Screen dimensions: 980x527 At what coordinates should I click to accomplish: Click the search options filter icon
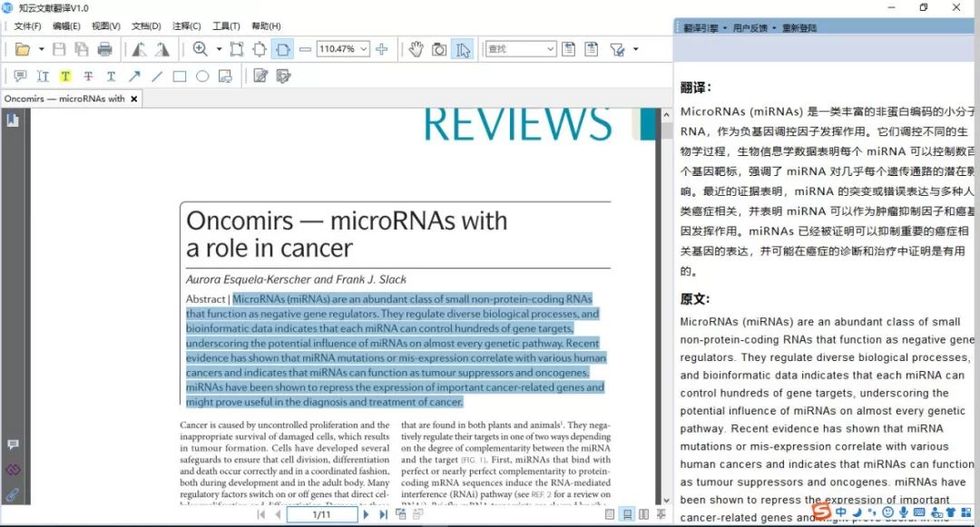pos(618,49)
